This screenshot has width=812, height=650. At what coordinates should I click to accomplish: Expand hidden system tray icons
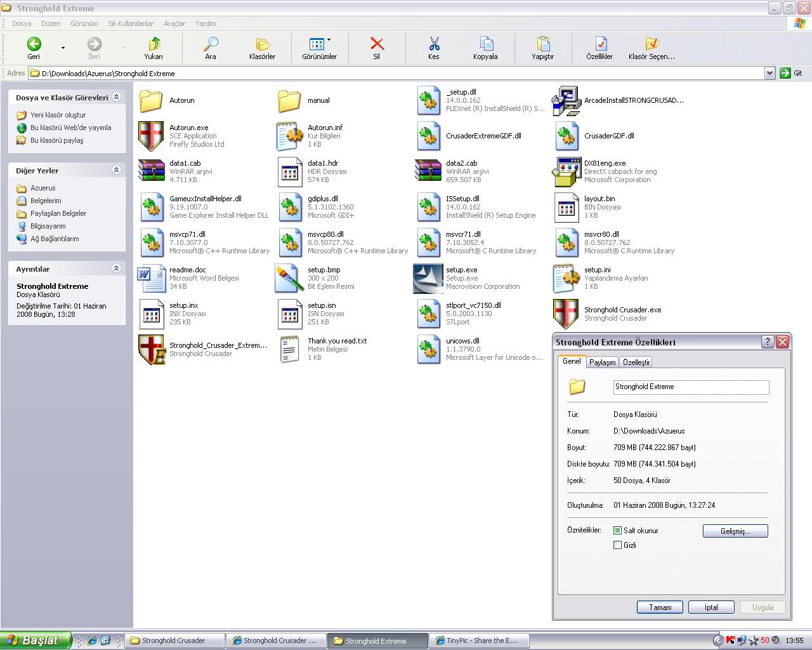coord(717,640)
